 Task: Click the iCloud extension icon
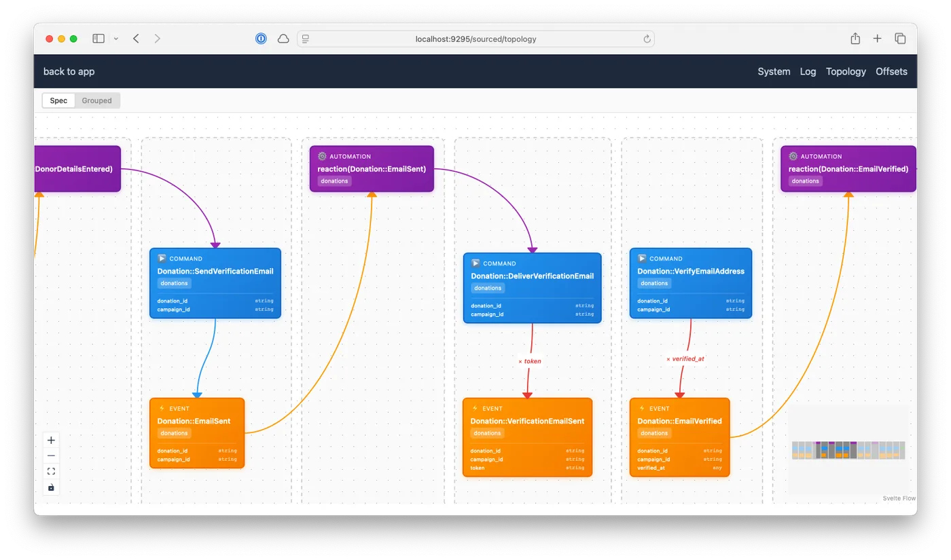tap(283, 39)
